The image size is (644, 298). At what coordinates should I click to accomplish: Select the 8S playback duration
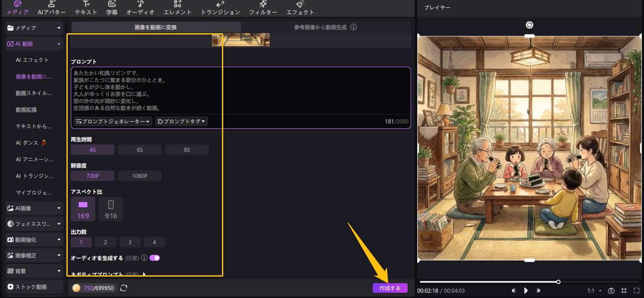coord(187,150)
